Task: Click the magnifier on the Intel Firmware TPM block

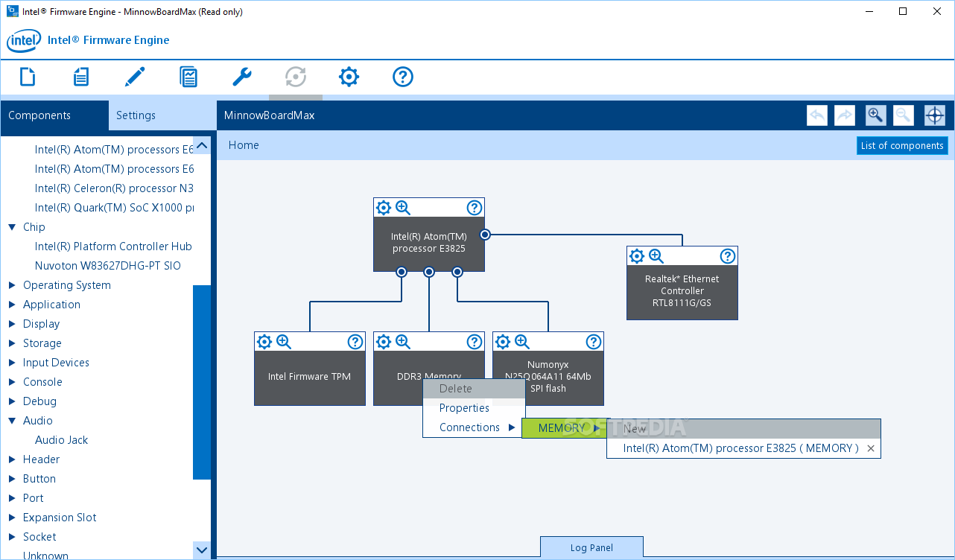Action: [284, 342]
